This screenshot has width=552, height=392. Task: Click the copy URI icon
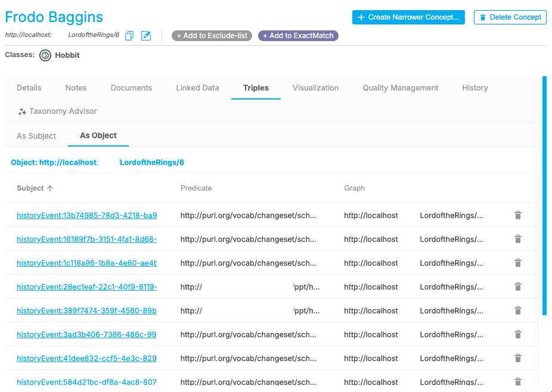129,36
